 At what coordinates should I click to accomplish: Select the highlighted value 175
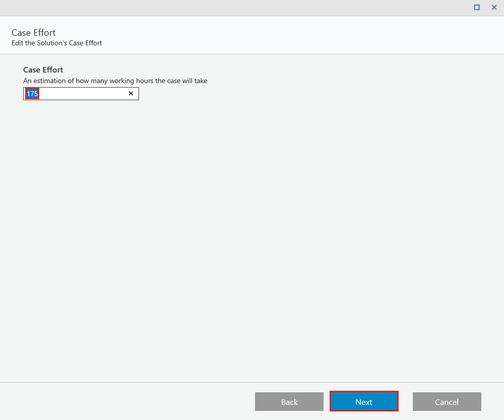(32, 94)
